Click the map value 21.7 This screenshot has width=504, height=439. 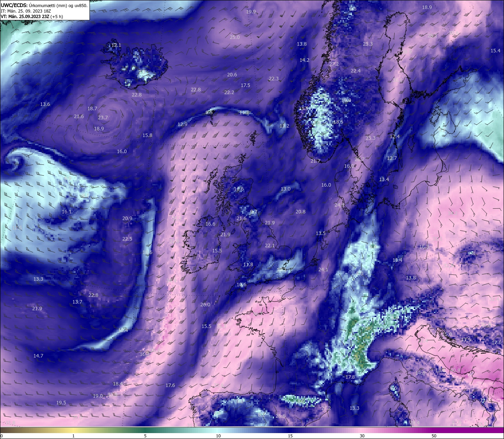315,161
